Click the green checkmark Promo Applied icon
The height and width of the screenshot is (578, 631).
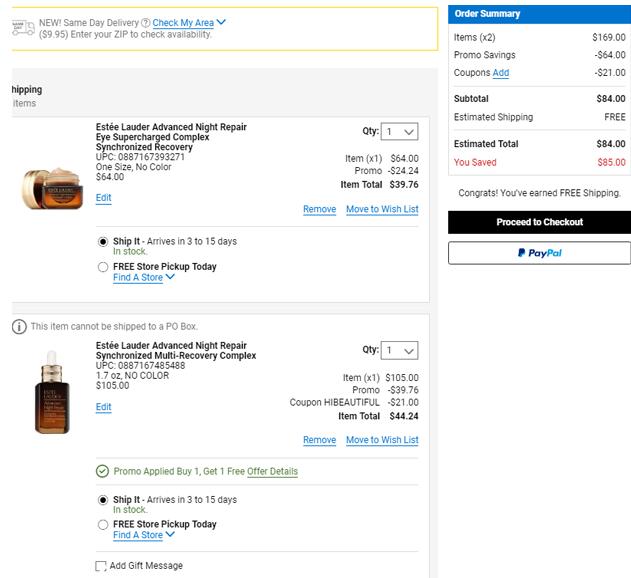[x=102, y=471]
